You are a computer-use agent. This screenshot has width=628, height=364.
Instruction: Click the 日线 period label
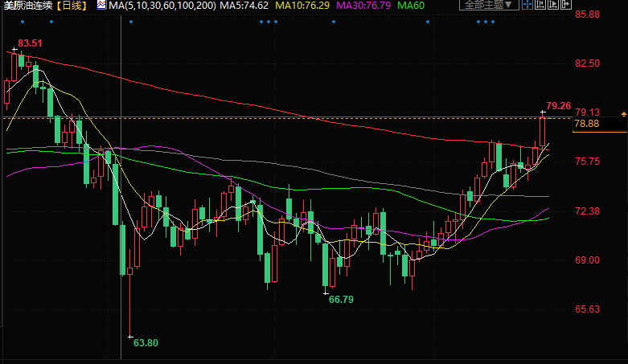click(x=74, y=6)
